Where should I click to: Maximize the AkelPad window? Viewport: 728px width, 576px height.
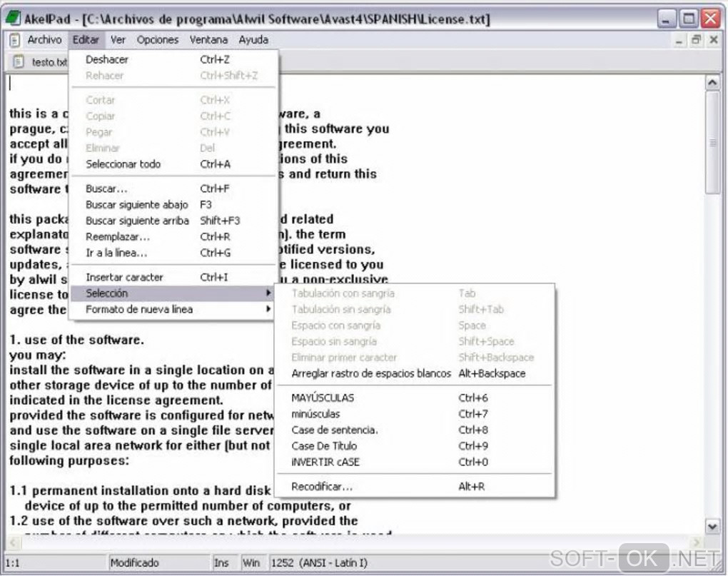[x=689, y=19]
